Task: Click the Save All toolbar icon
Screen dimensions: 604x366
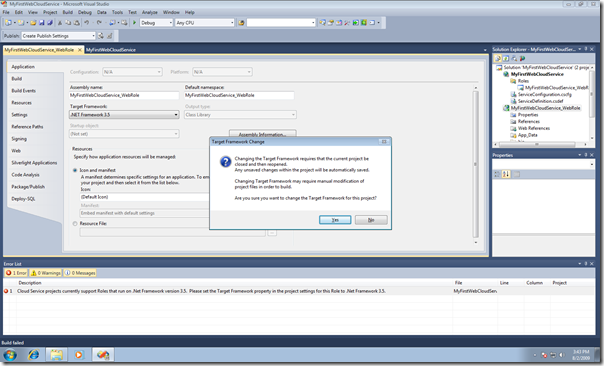Action: coord(50,23)
